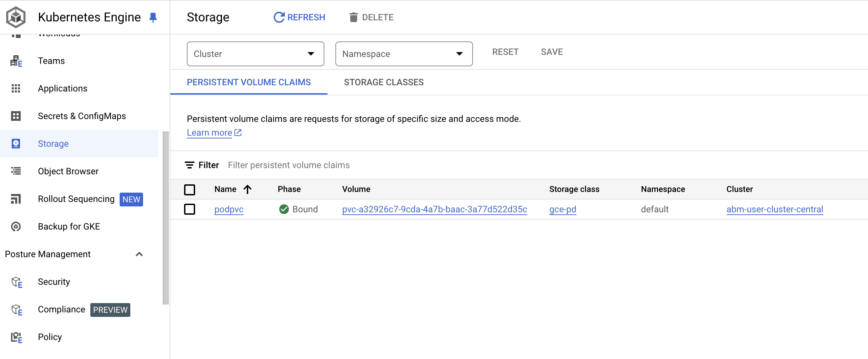Click the Phase column header
The width and height of the screenshot is (868, 359).
289,189
